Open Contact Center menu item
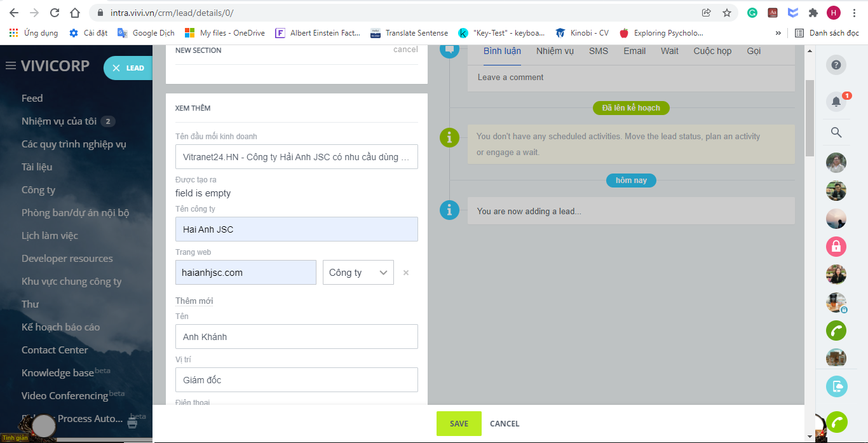868x443 pixels. click(x=55, y=350)
